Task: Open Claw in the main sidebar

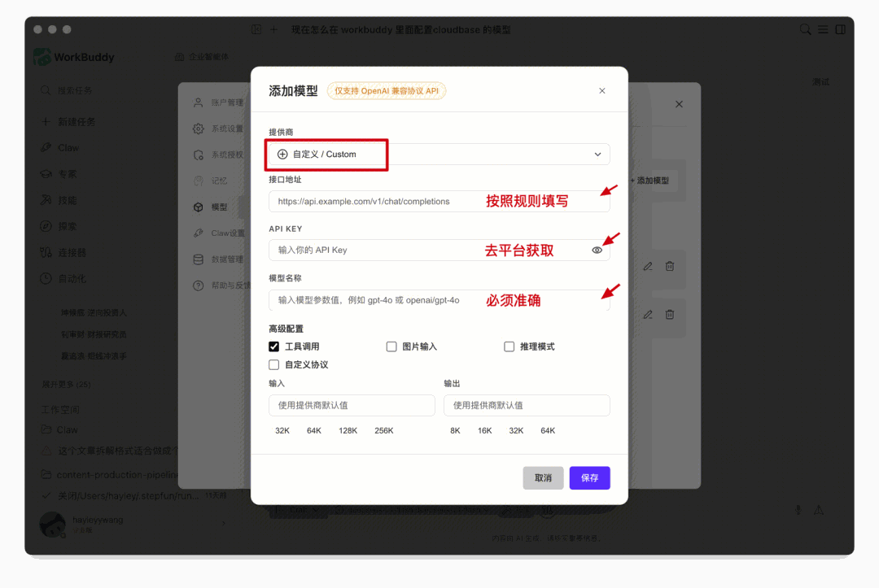Action: [x=60, y=148]
